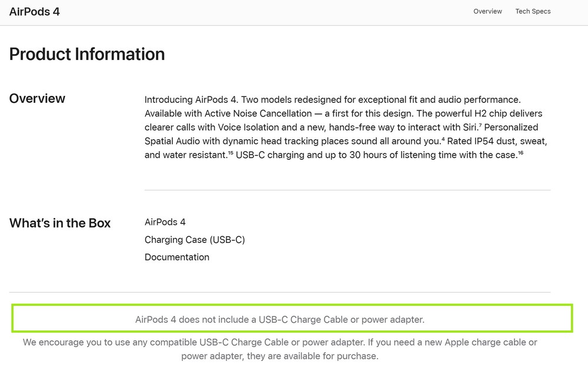The width and height of the screenshot is (588, 391).
Task: Click the AirPods 4 title in the header bar
Action: [35, 12]
